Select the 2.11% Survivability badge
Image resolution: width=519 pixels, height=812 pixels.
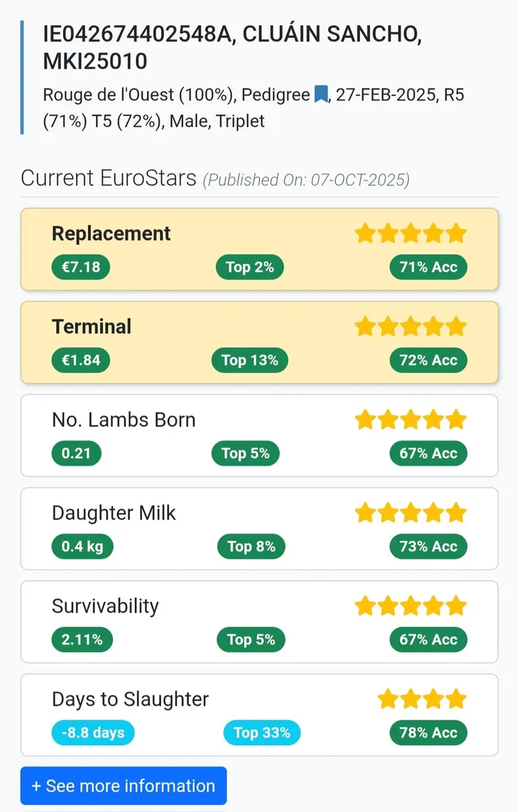82,639
